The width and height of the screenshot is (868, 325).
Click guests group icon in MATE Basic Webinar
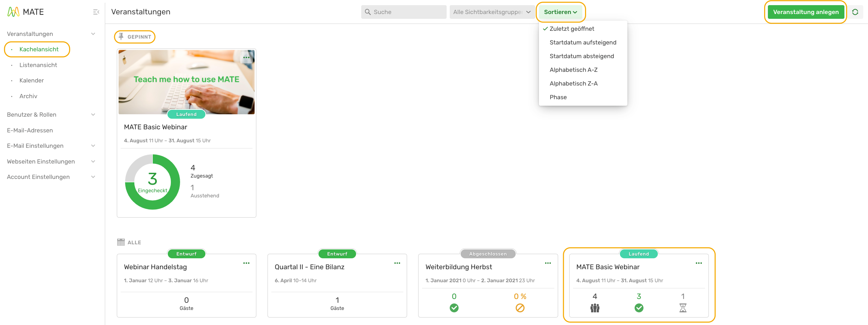[x=595, y=308]
